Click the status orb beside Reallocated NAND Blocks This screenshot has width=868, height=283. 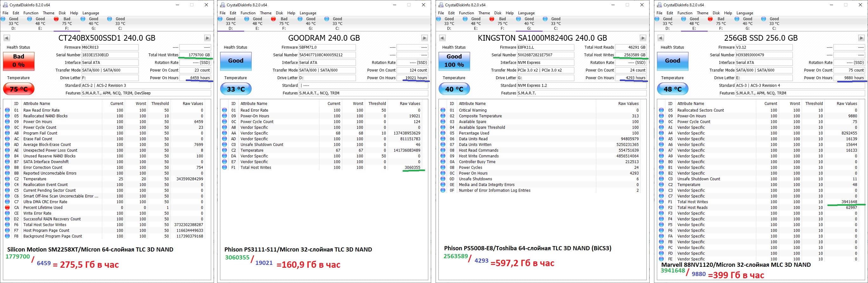(x=7, y=116)
